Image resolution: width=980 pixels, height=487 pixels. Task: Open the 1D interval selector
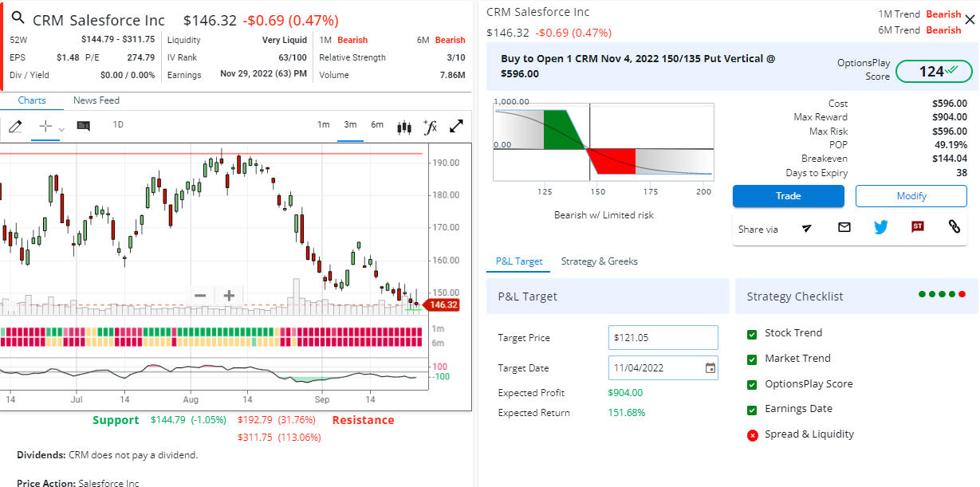[x=118, y=124]
